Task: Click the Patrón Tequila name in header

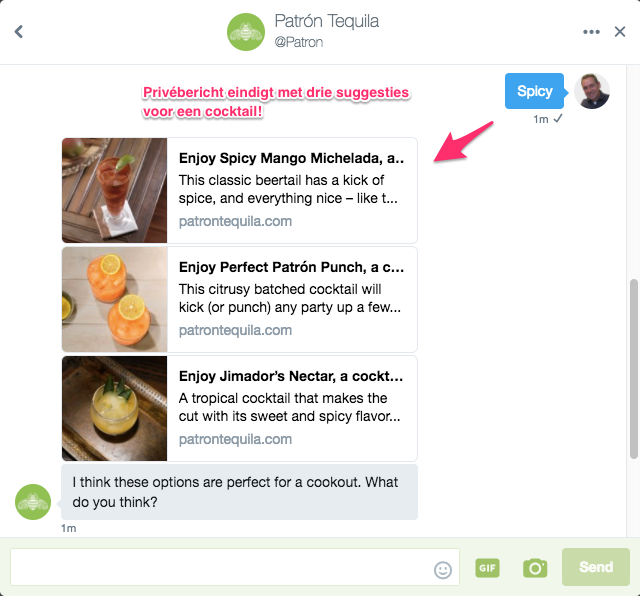Action: pyautogui.click(x=326, y=21)
